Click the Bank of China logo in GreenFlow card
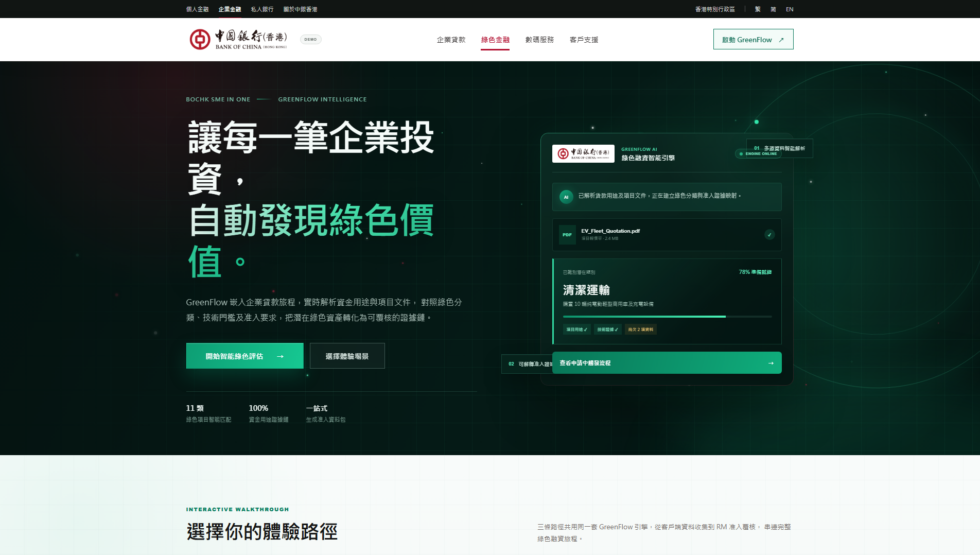The height and width of the screenshot is (555, 980). (x=583, y=153)
